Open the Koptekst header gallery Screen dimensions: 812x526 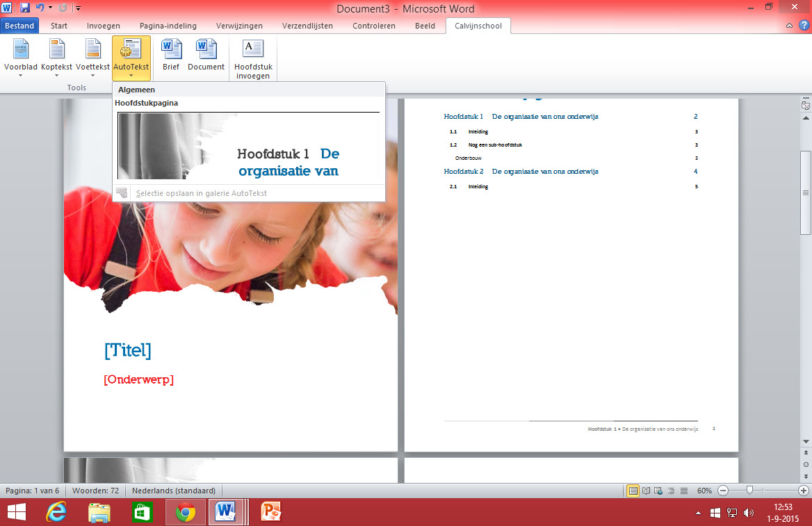click(x=56, y=58)
